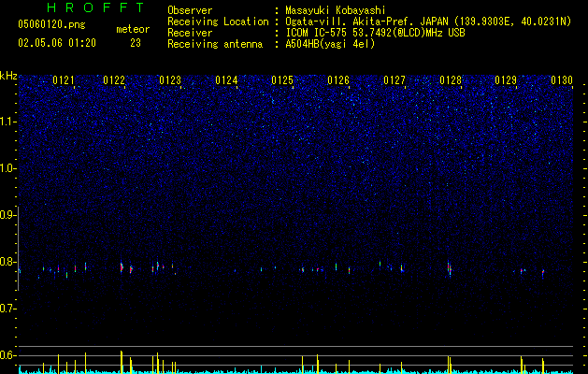The height and width of the screenshot is (374, 588).
Task: Click the 0127 time marker
Action: [x=394, y=80]
